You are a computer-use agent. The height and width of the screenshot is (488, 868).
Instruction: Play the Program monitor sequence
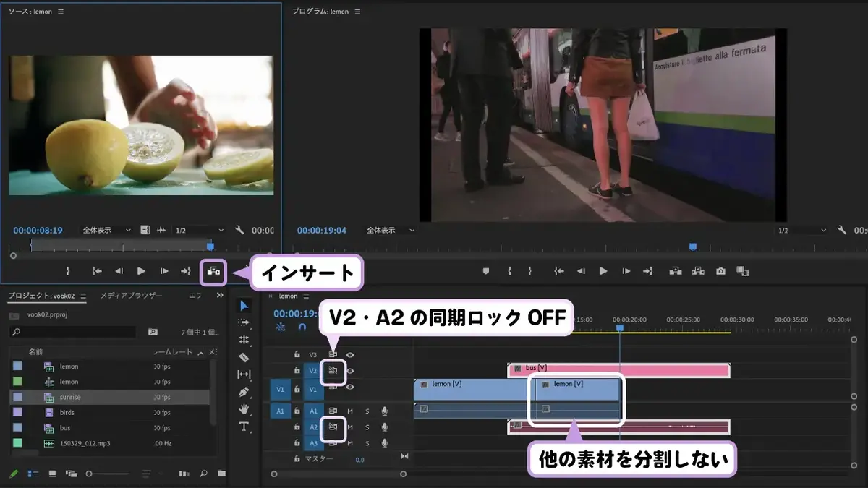(x=603, y=271)
